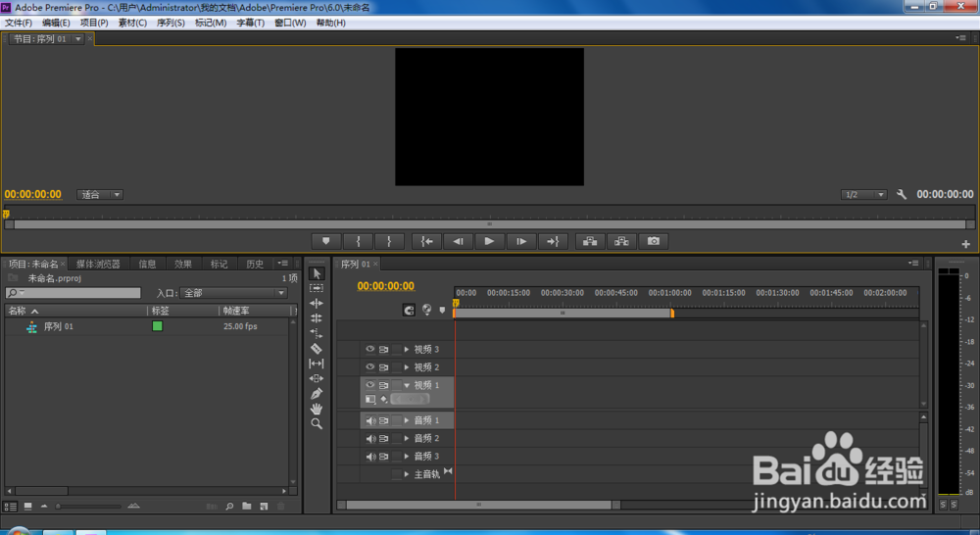Select the Slide tool
980x535 pixels.
click(317, 378)
